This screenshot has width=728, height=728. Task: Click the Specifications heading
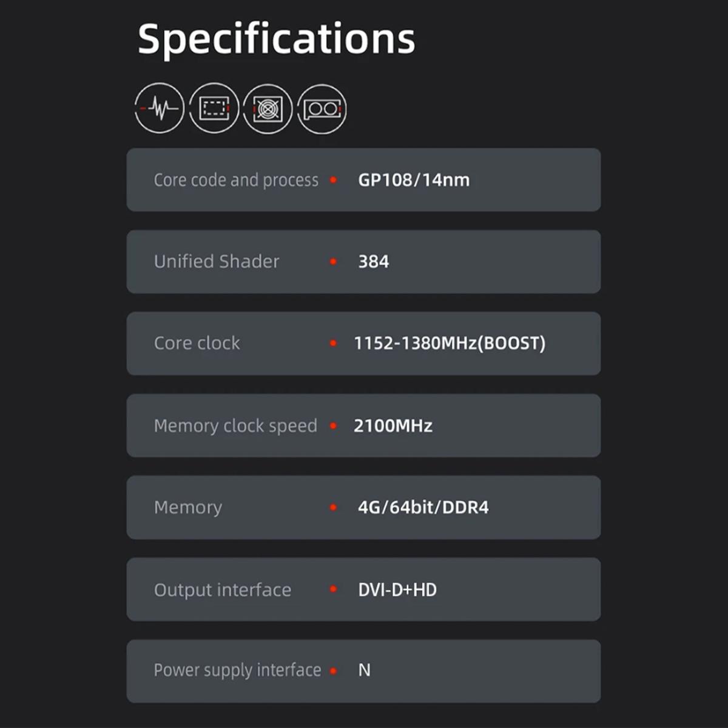point(277,40)
